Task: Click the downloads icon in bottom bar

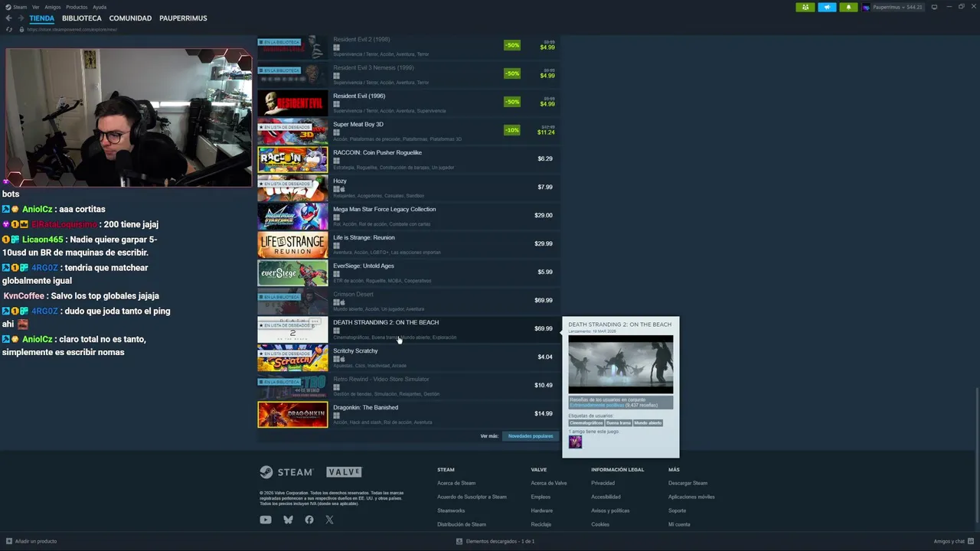Action: click(x=459, y=541)
